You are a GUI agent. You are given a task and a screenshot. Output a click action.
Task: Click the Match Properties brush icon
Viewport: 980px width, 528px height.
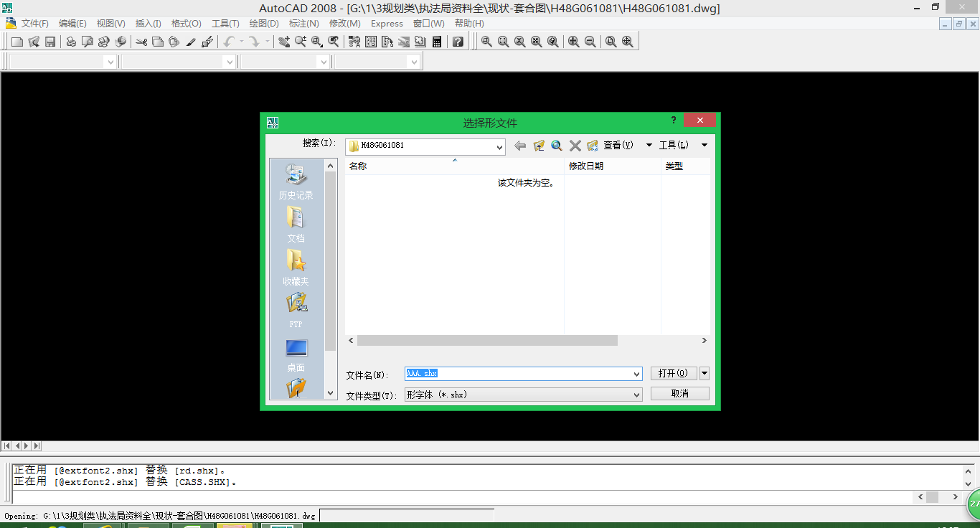tap(191, 42)
